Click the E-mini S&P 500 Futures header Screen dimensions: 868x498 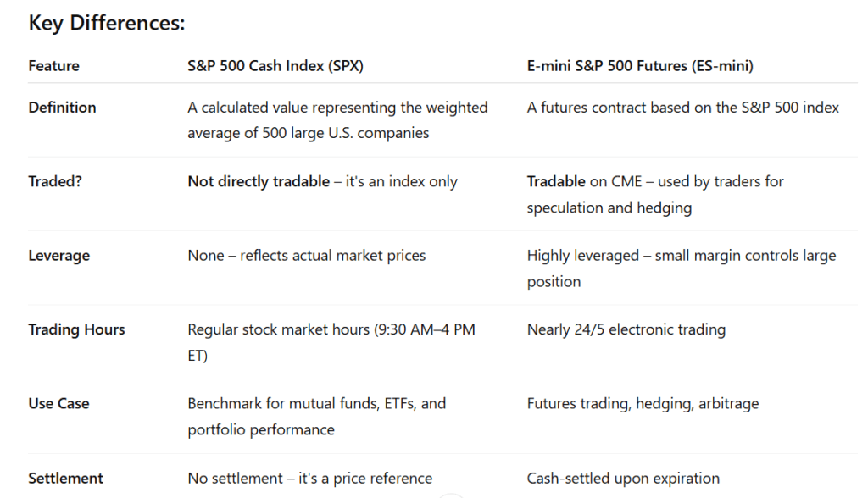[640, 66]
